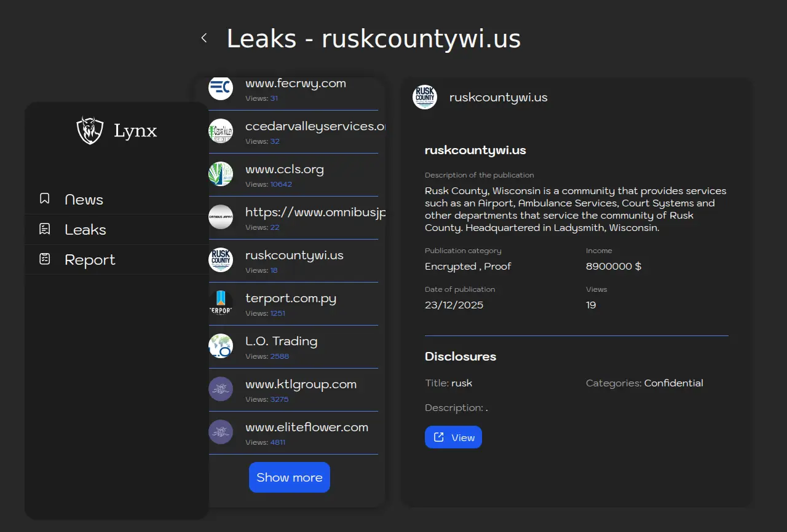Click the bookmark icon next to News

point(45,199)
